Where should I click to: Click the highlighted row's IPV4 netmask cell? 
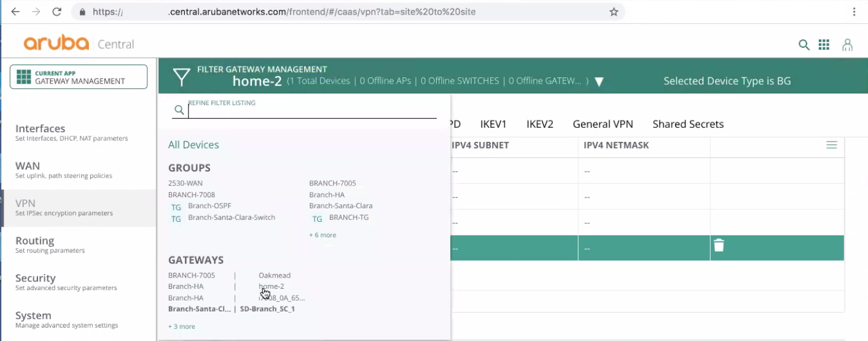pos(644,248)
